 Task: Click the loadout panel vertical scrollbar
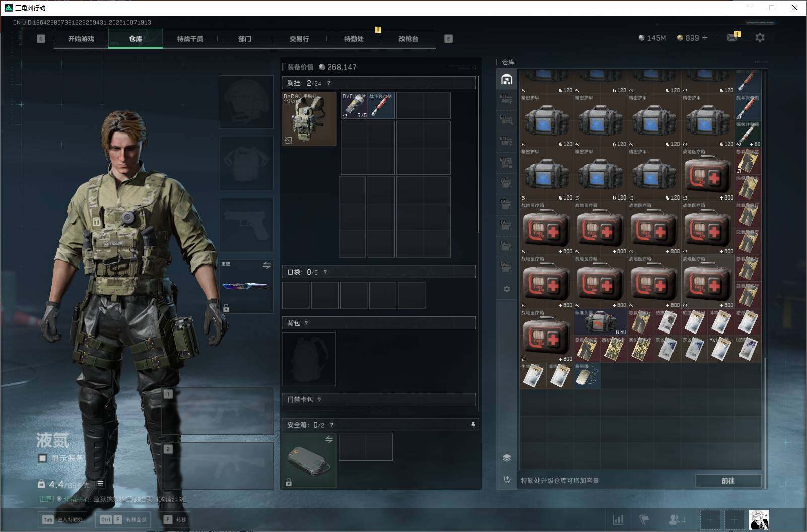(478, 154)
